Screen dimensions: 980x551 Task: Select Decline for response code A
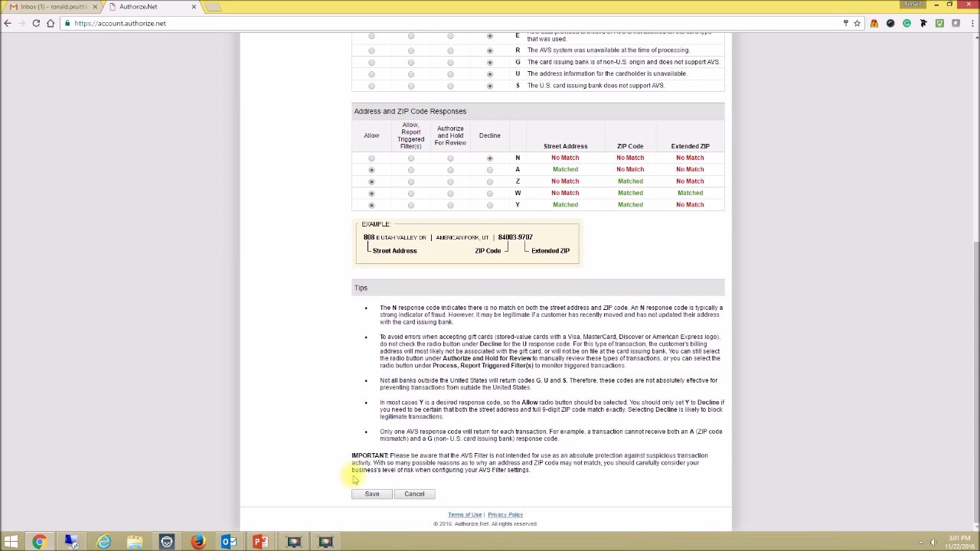click(490, 170)
